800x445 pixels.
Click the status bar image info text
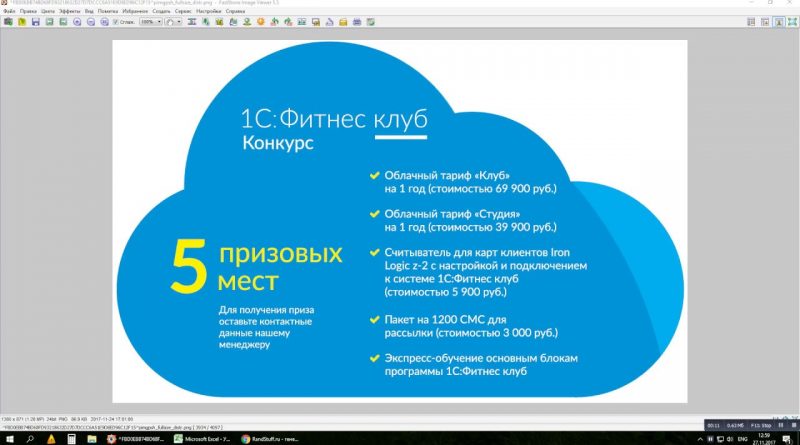[67, 419]
